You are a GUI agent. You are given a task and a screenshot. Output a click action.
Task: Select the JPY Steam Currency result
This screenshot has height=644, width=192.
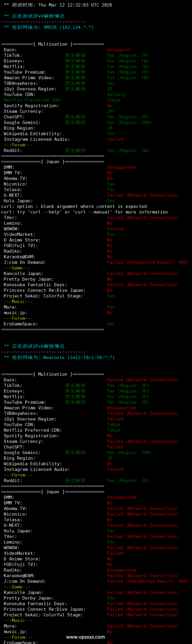pos(111,111)
